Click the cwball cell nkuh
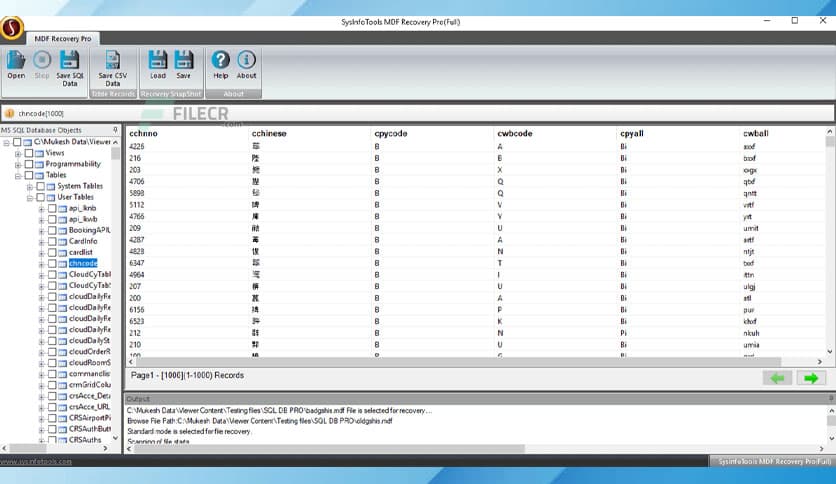The image size is (836, 484). [751, 333]
